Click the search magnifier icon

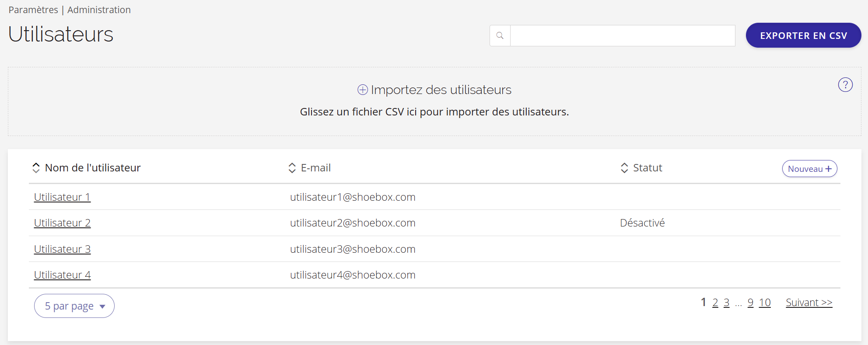pyautogui.click(x=500, y=35)
